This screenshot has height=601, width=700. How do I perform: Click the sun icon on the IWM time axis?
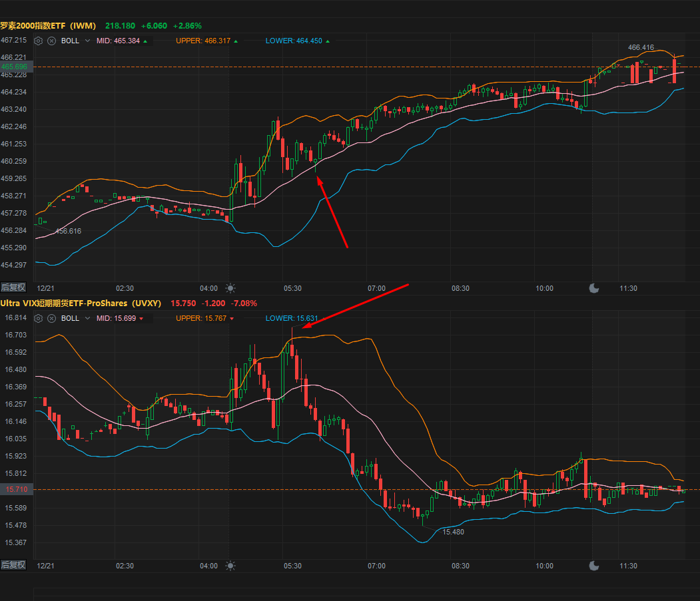click(230, 288)
